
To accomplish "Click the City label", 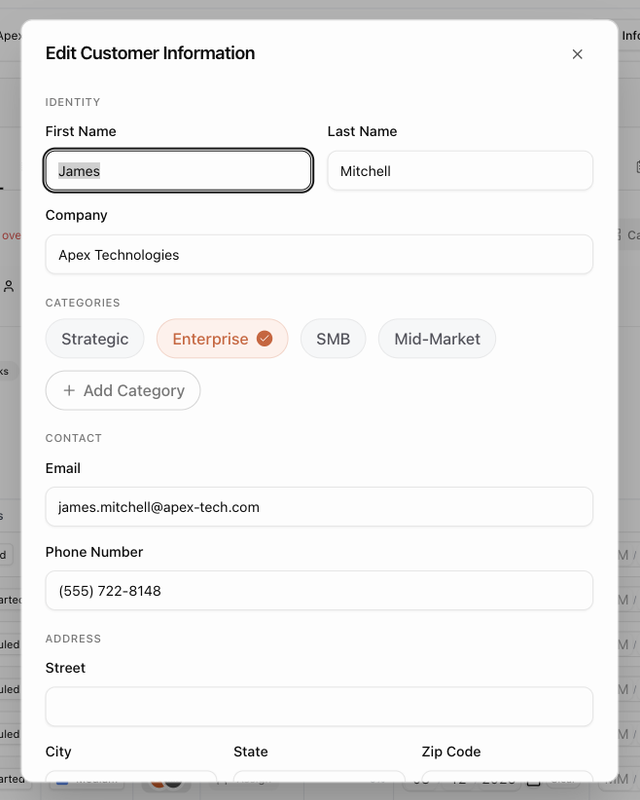I will (x=58, y=752).
